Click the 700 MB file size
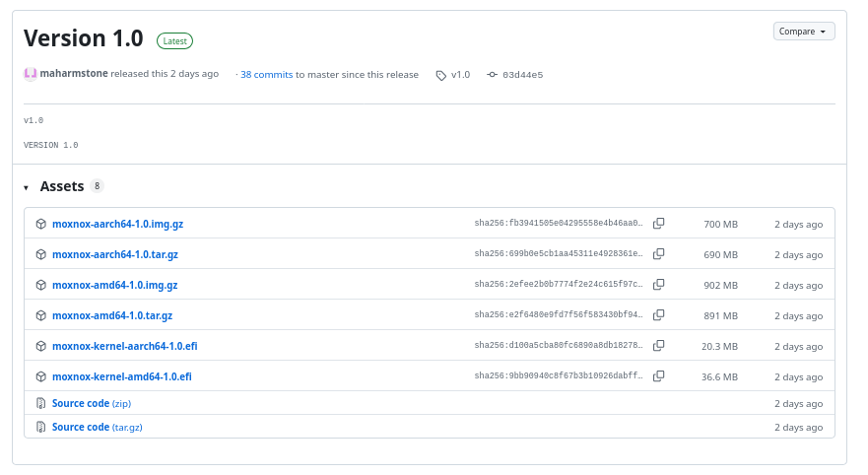The height and width of the screenshot is (475, 868). [x=721, y=225]
